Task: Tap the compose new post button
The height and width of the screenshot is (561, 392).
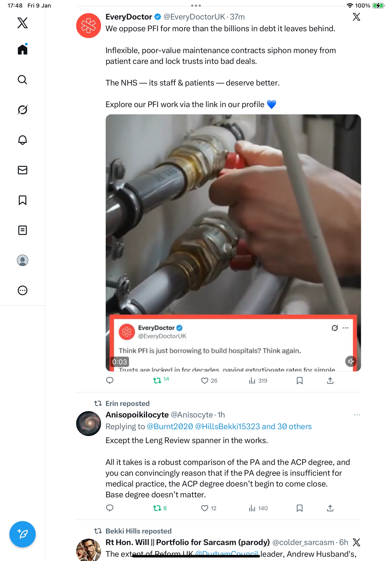Action: click(x=23, y=534)
